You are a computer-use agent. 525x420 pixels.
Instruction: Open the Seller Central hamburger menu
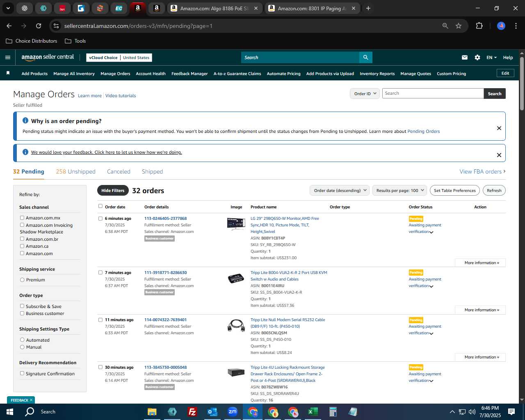pyautogui.click(x=8, y=57)
